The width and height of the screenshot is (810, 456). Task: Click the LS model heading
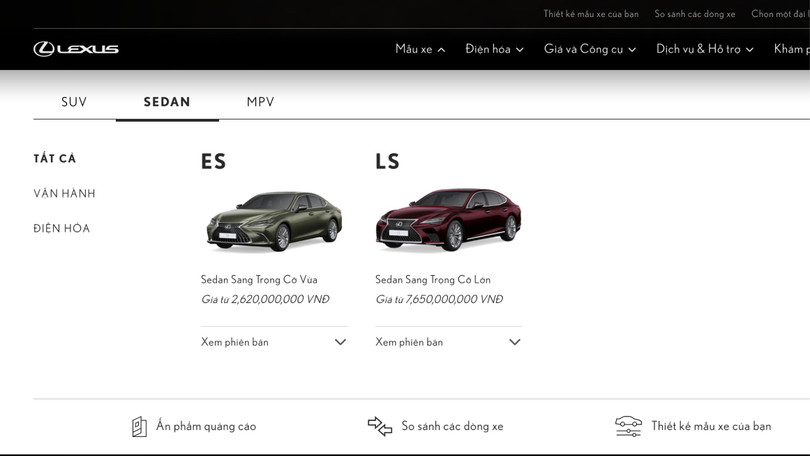[x=387, y=161]
